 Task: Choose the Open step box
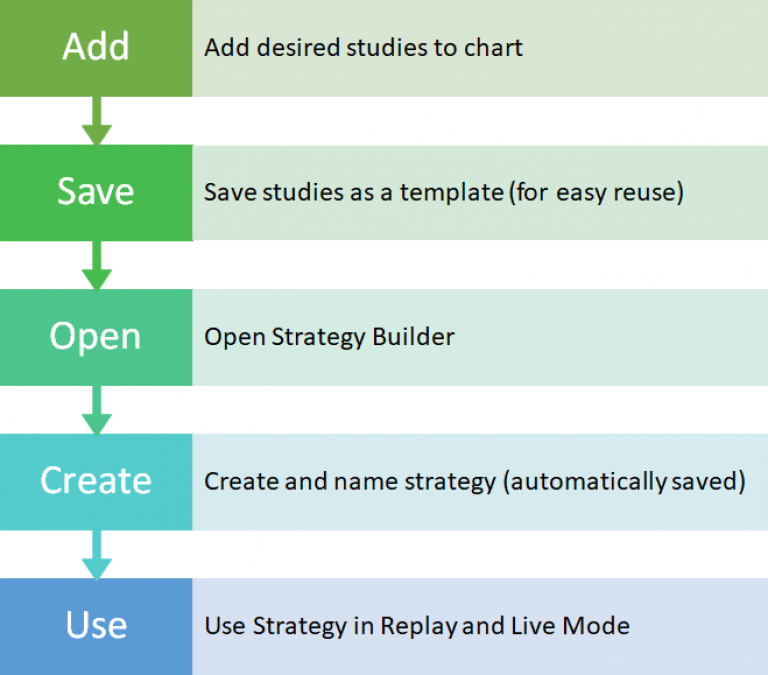96,337
